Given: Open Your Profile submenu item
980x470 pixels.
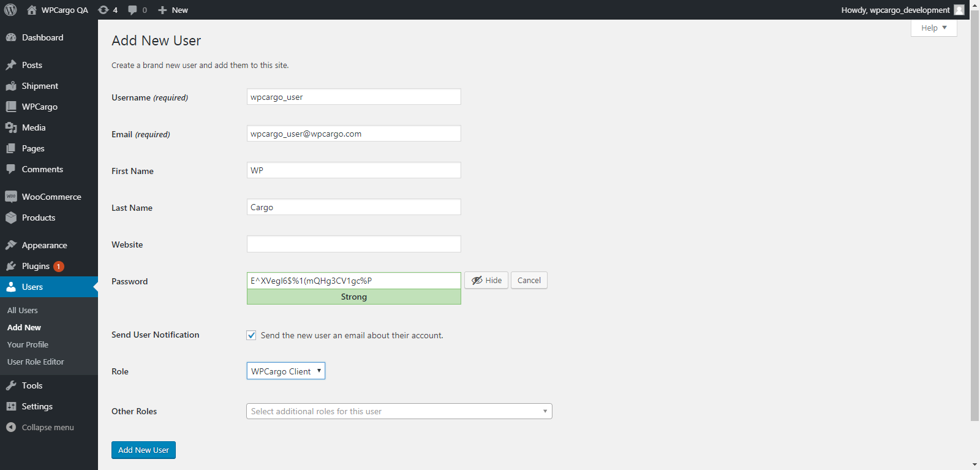Looking at the screenshot, I should coord(28,344).
